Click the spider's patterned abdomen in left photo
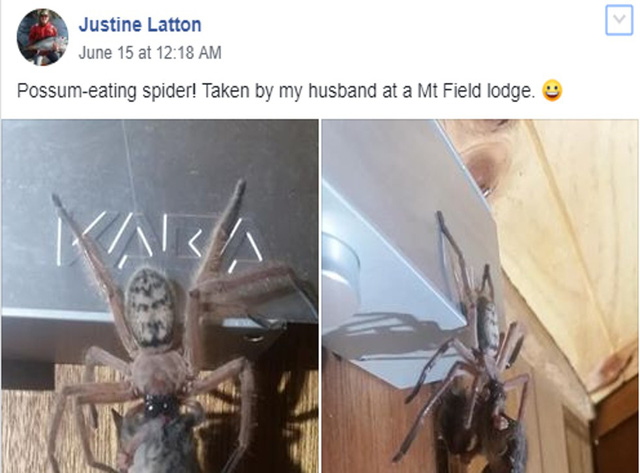 pyautogui.click(x=149, y=307)
